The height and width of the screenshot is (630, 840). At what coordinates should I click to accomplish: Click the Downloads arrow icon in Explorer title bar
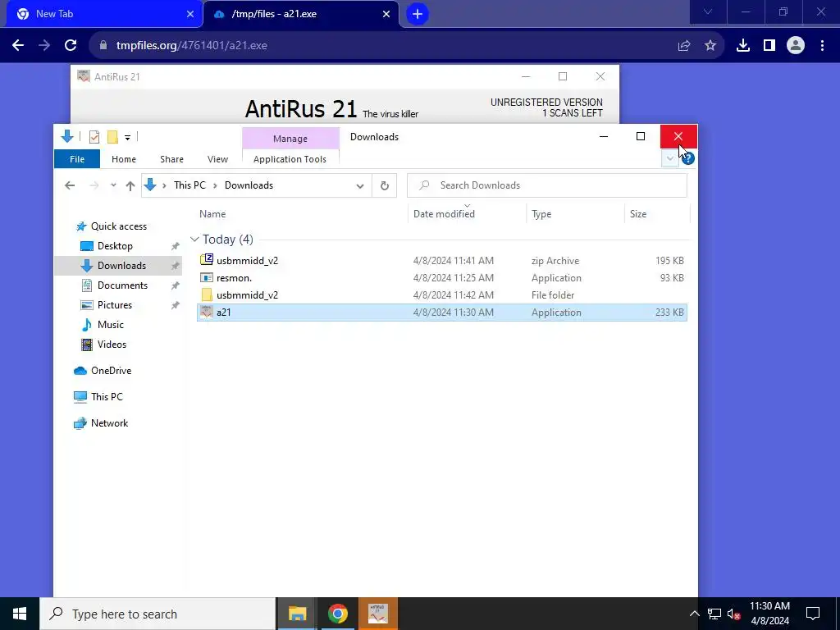click(x=67, y=137)
